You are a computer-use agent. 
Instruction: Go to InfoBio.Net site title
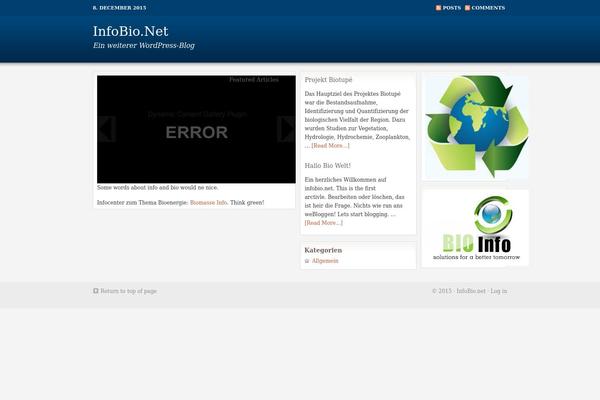pyautogui.click(x=130, y=31)
